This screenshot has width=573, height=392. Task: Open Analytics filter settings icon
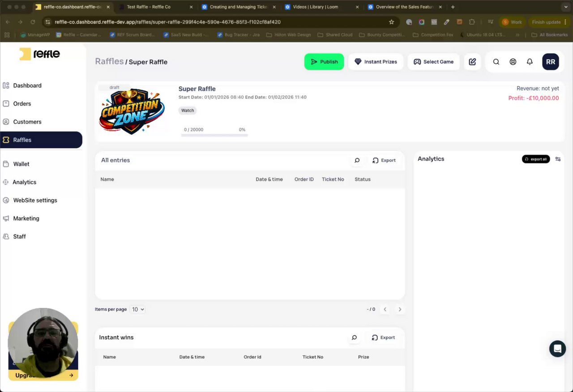558,159
